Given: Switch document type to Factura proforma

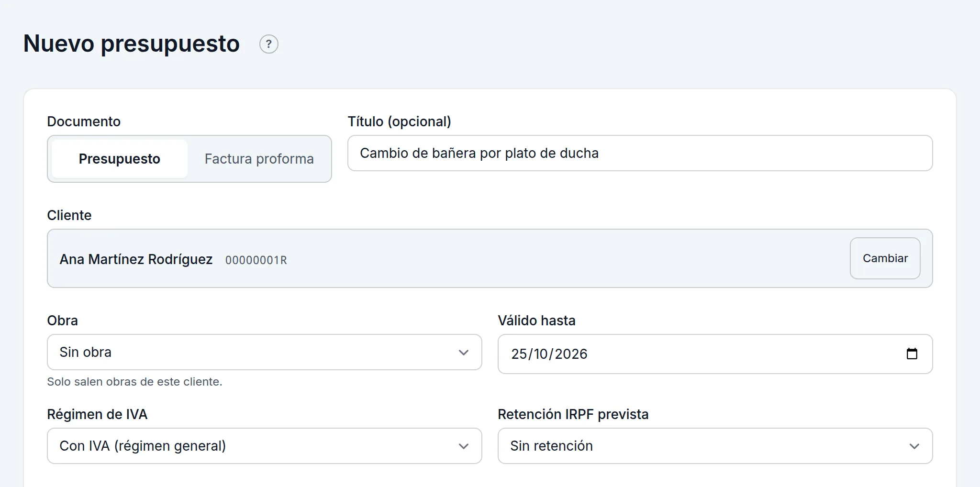Looking at the screenshot, I should point(259,159).
